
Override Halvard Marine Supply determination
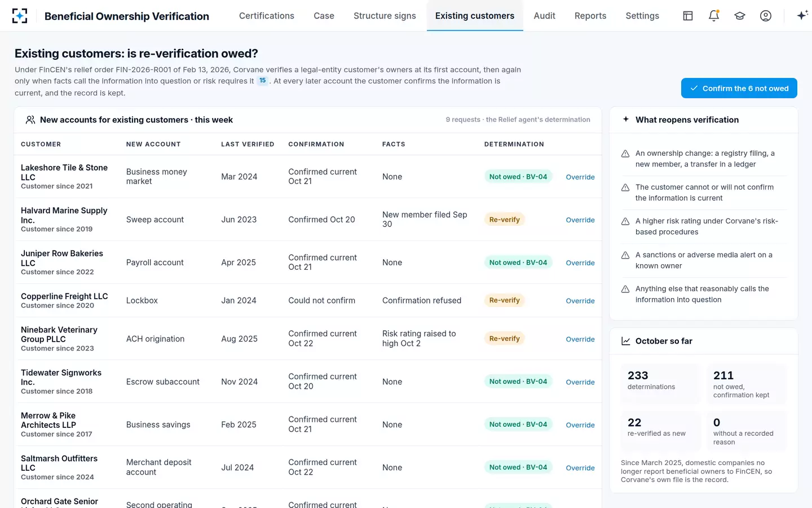[580, 220]
